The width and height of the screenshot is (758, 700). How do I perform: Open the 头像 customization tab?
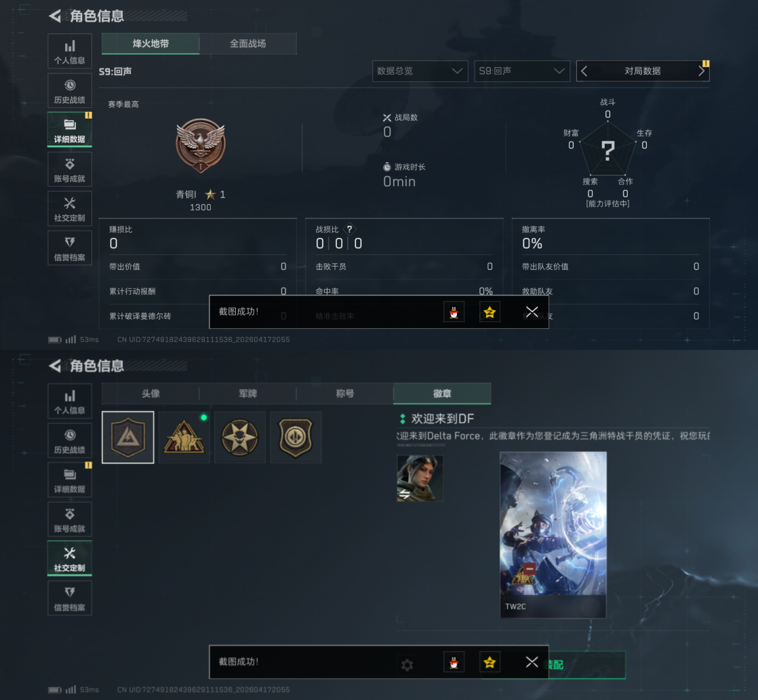click(x=151, y=393)
